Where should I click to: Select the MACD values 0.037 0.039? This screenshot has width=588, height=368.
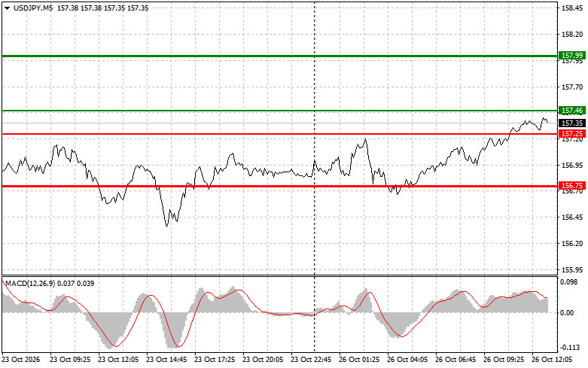(x=76, y=284)
